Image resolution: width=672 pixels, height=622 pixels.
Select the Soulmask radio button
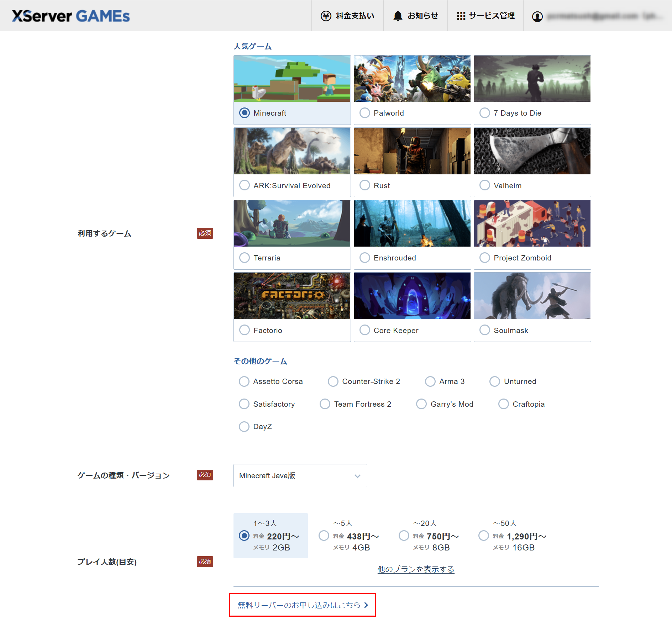pyautogui.click(x=485, y=330)
